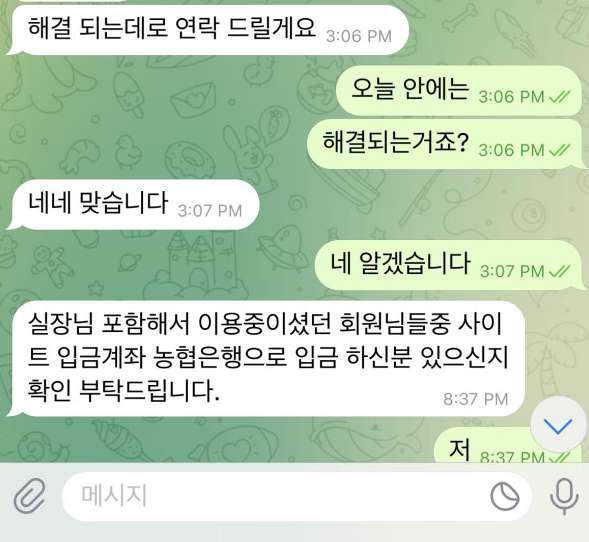This screenshot has height=542, width=589.
Task: Select the 해결 되는데로 연락 드릴게요 message
Action: coord(207,30)
